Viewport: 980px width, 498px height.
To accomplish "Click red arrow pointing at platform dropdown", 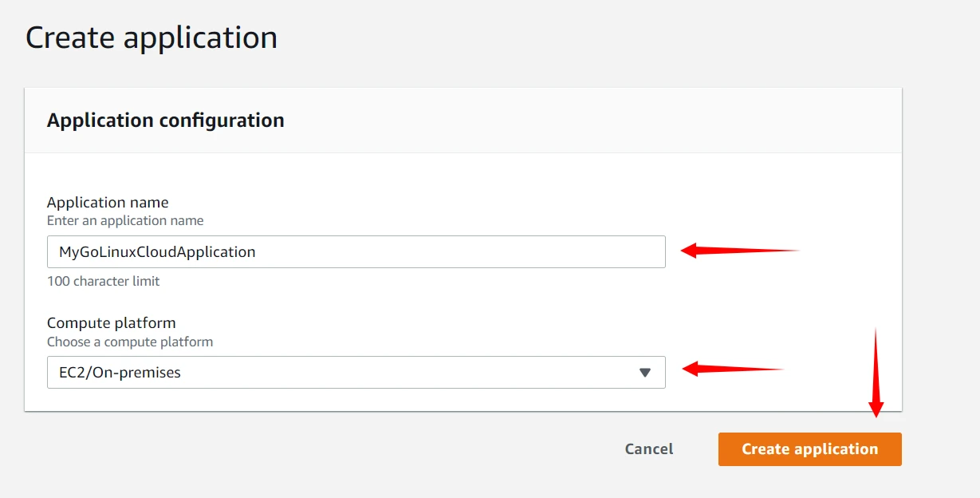I will 734,369.
